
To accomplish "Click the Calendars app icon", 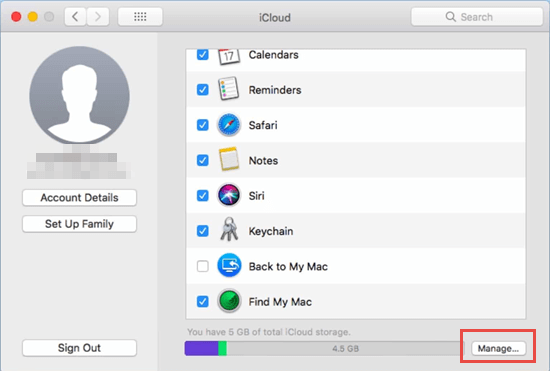I will tap(229, 56).
